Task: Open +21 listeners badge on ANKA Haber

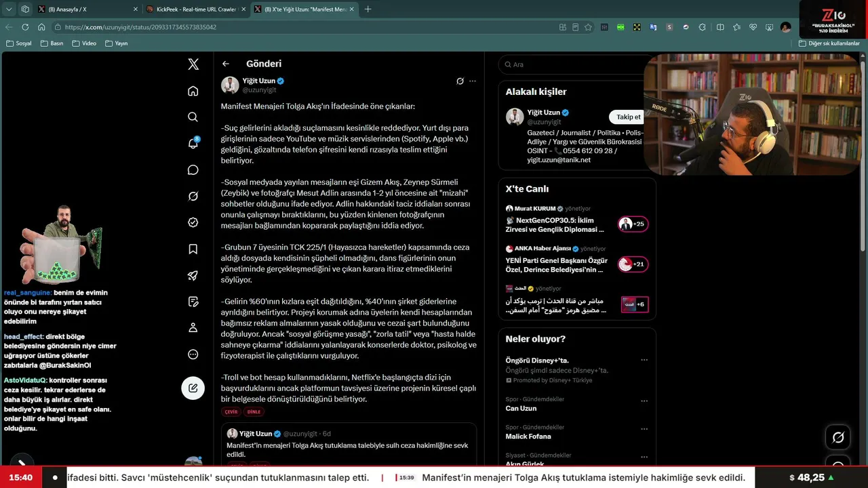Action: point(633,264)
